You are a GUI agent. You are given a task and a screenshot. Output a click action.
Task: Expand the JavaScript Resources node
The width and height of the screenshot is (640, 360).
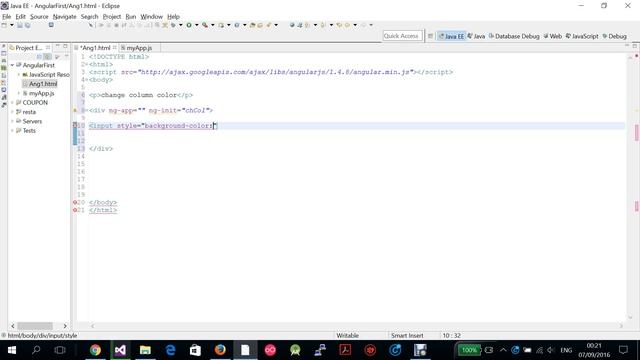19,75
